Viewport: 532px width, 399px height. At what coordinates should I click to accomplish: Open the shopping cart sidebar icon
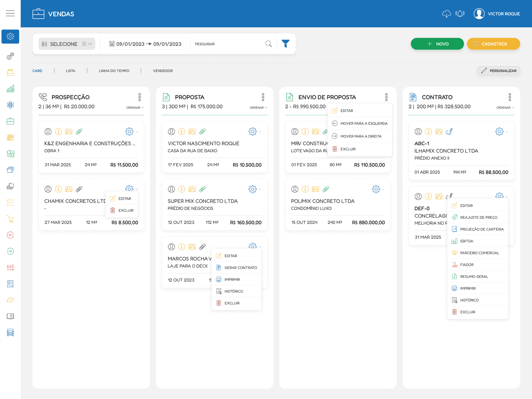(x=10, y=219)
